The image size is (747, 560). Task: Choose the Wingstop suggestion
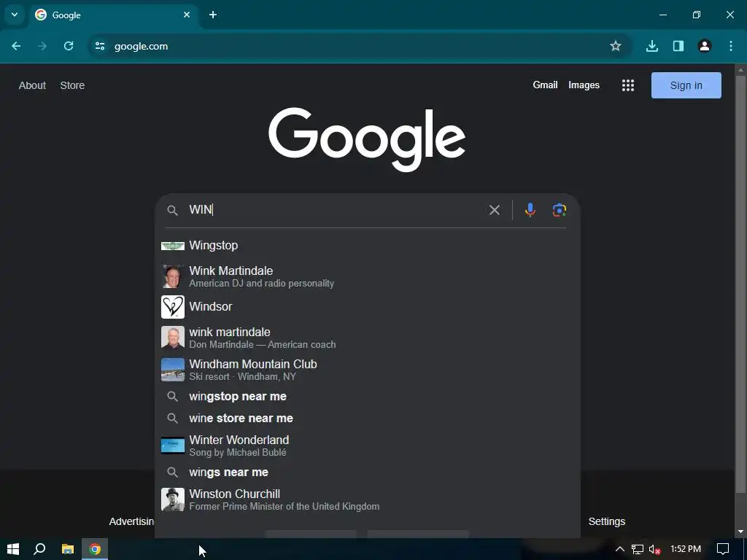[x=368, y=245]
